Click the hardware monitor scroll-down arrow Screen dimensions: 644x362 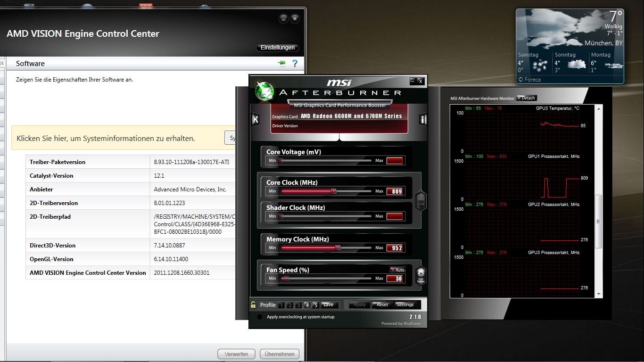pos(599,294)
